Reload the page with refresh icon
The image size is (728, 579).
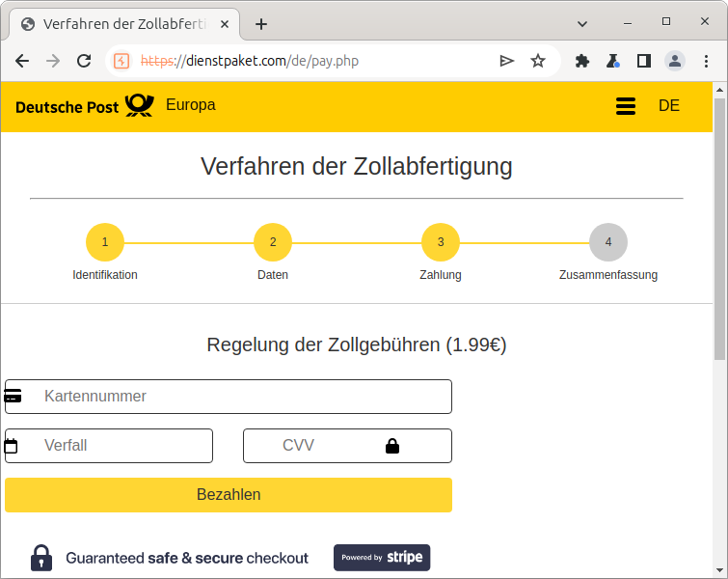[84, 61]
